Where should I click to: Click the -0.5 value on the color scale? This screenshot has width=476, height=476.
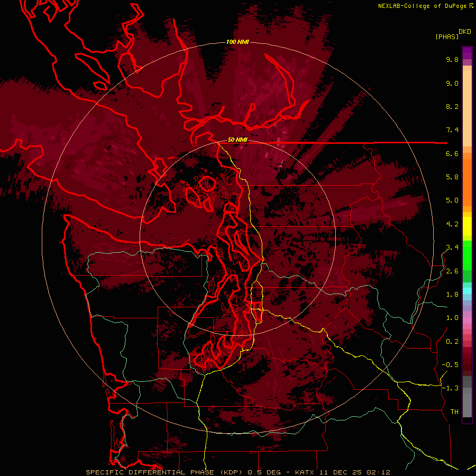[450, 364]
